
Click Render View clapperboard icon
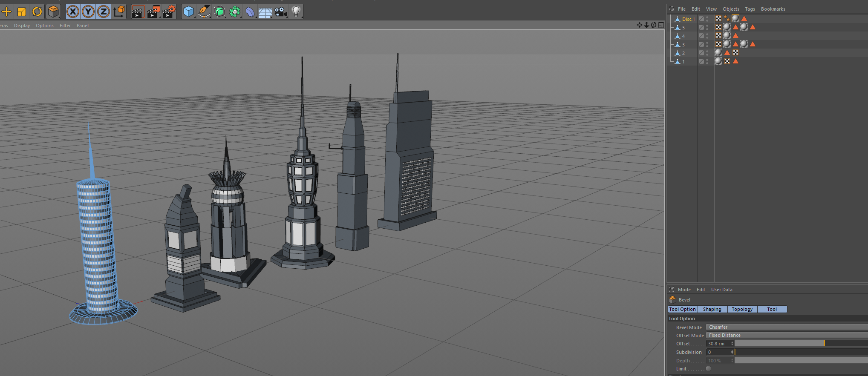point(138,11)
